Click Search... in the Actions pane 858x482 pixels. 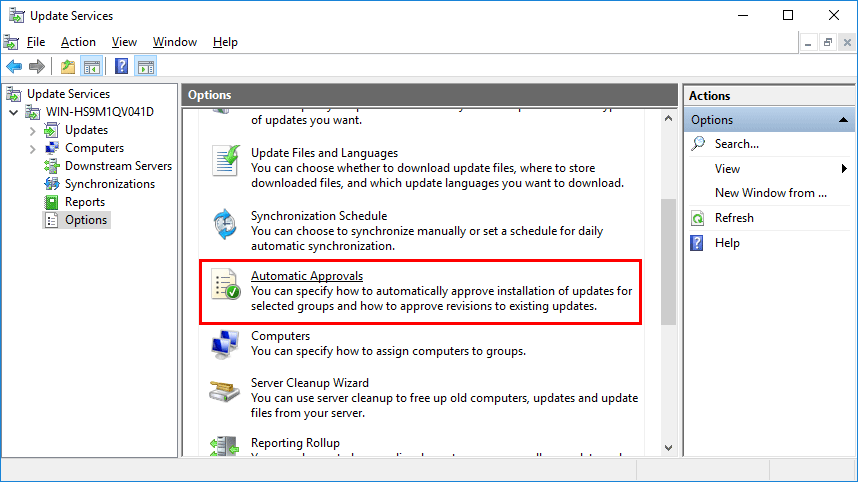[737, 144]
